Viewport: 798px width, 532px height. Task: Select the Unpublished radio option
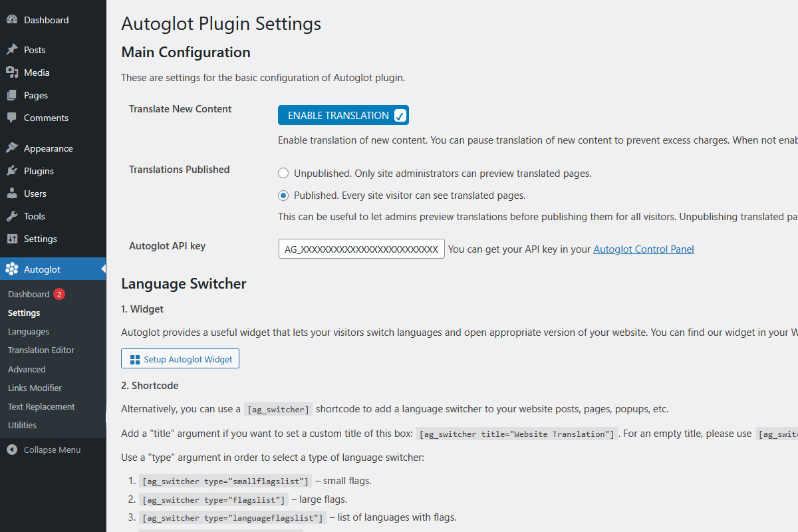[x=283, y=174]
